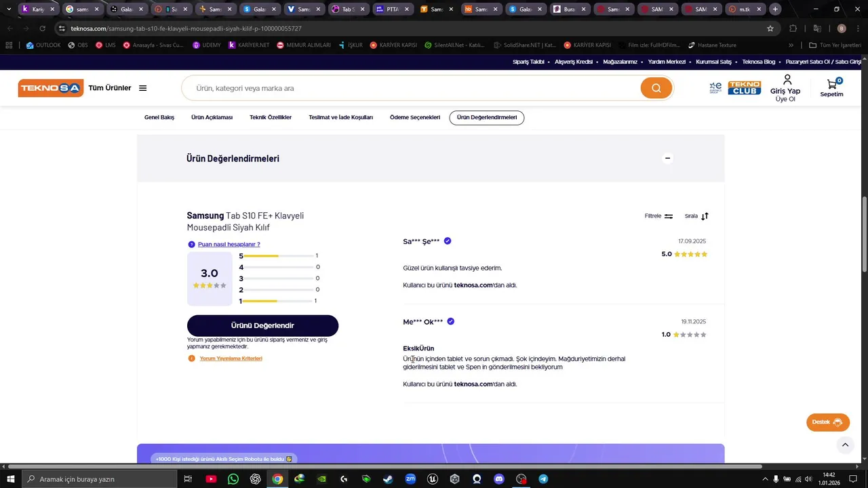
Task: Open the Sipariş Takibi link
Action: tap(528, 62)
